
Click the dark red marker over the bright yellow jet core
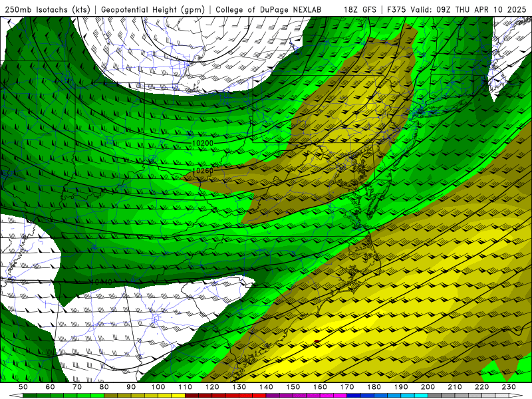317,341
